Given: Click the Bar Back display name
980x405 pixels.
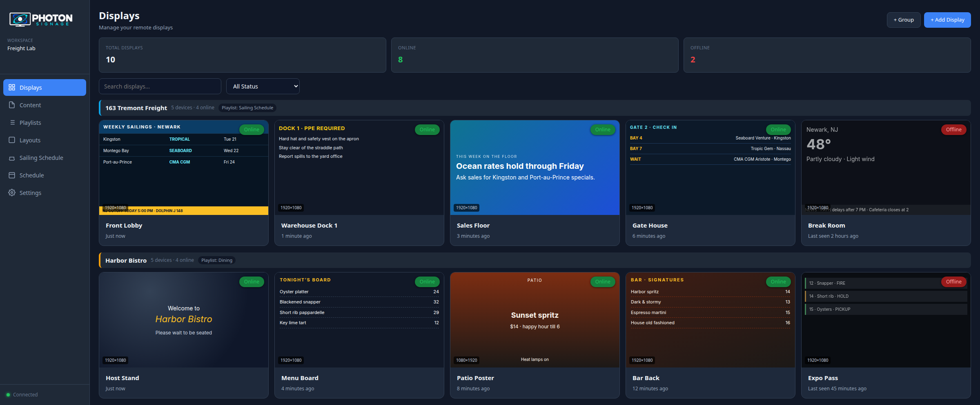Looking at the screenshot, I should pos(646,378).
